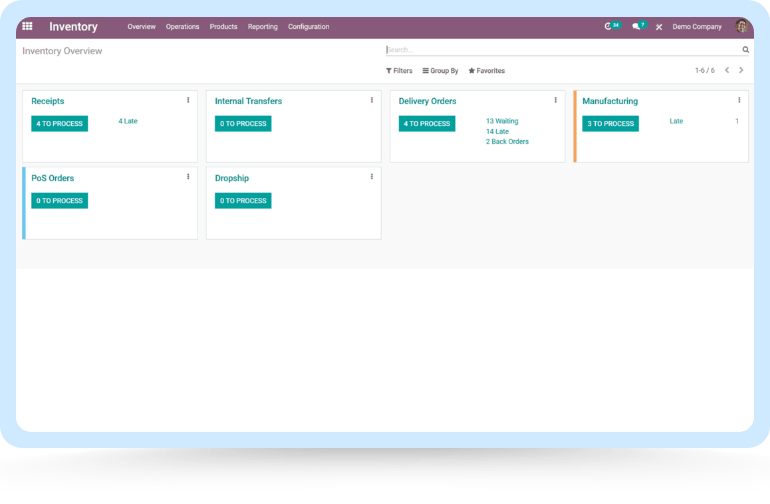The width and height of the screenshot is (770, 504).
Task: Go to next page arrow
Action: 741,71
